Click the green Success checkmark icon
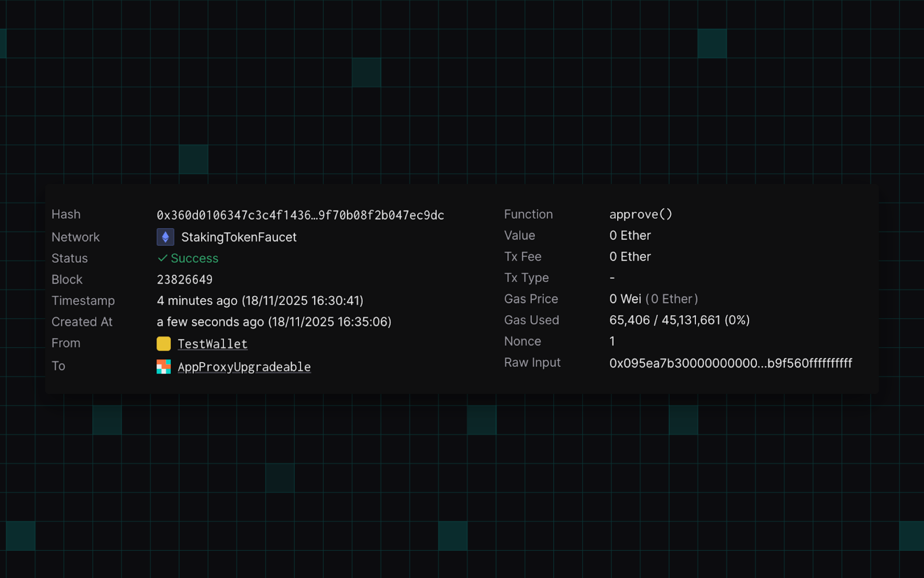The height and width of the screenshot is (578, 924). coord(162,258)
